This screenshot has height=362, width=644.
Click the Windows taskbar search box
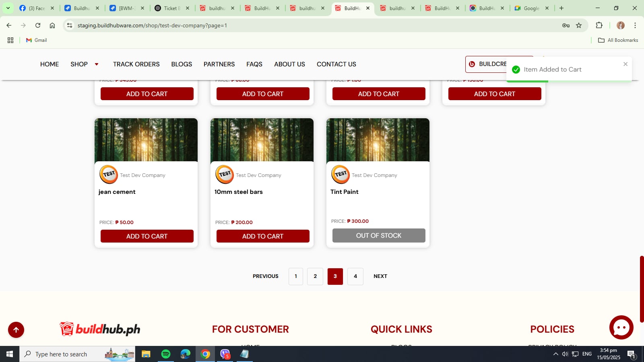tap(77, 354)
